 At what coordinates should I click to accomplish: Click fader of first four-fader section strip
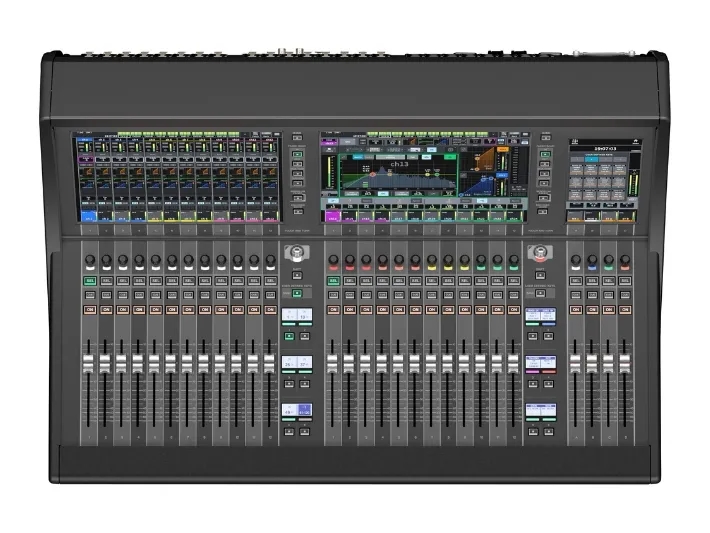click(575, 364)
